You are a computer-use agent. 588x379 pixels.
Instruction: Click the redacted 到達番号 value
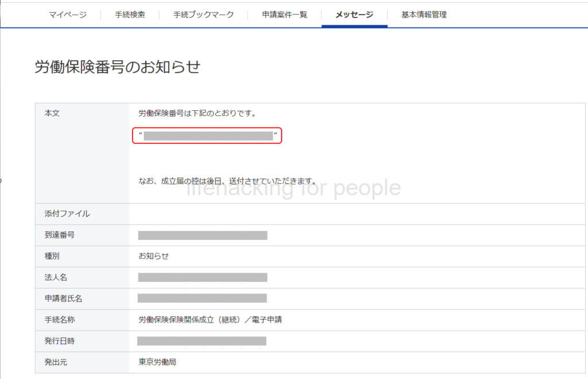point(203,235)
